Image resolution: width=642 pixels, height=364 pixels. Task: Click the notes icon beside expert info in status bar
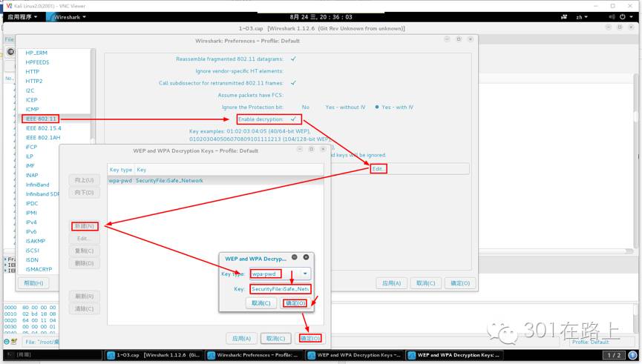click(14, 342)
